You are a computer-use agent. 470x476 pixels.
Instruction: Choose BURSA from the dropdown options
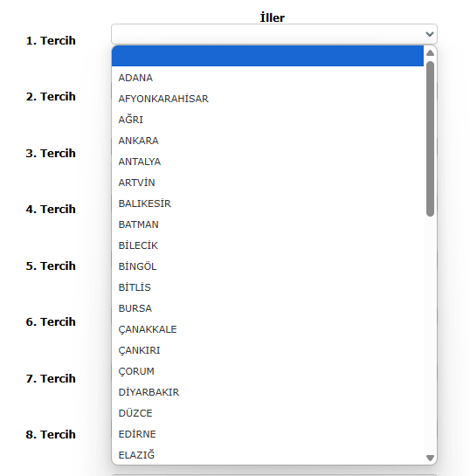(x=267, y=308)
